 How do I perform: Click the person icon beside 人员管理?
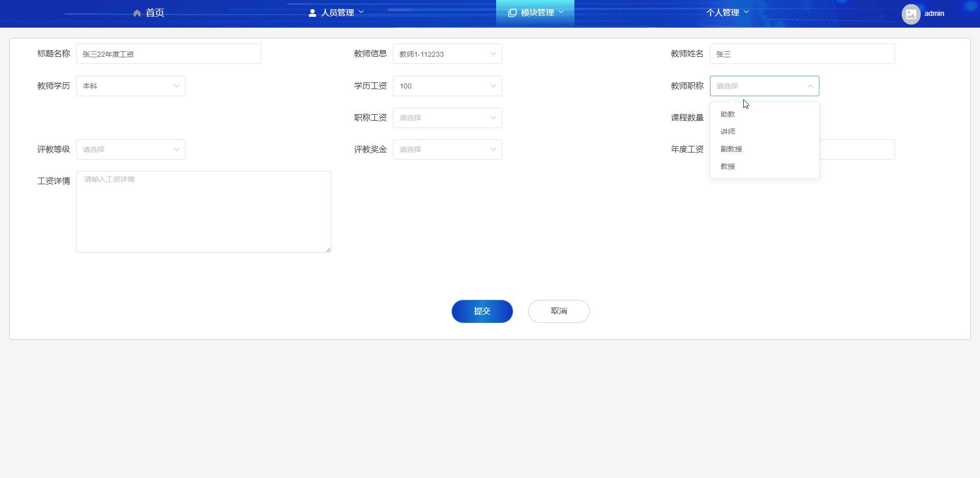[313, 13]
